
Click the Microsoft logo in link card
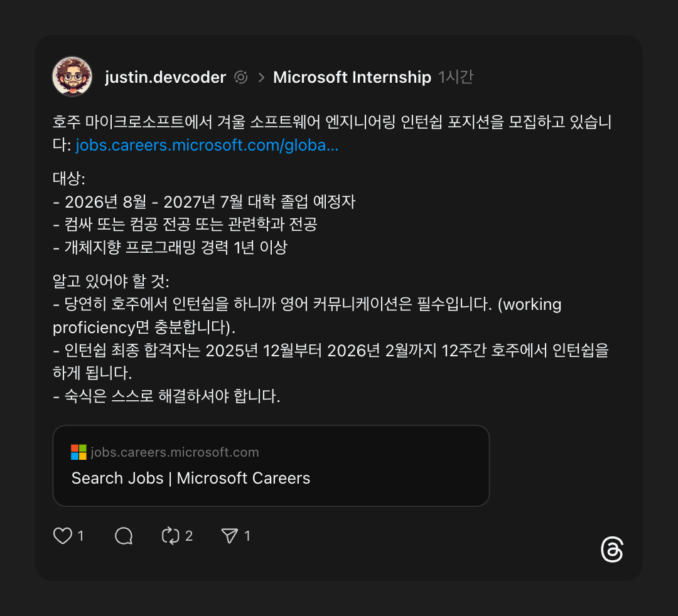coord(78,452)
